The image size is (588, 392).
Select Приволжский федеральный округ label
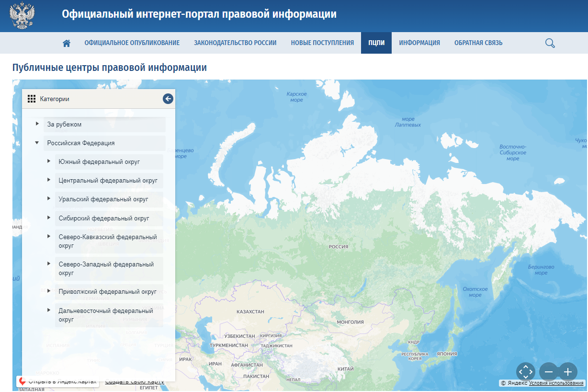[108, 292]
